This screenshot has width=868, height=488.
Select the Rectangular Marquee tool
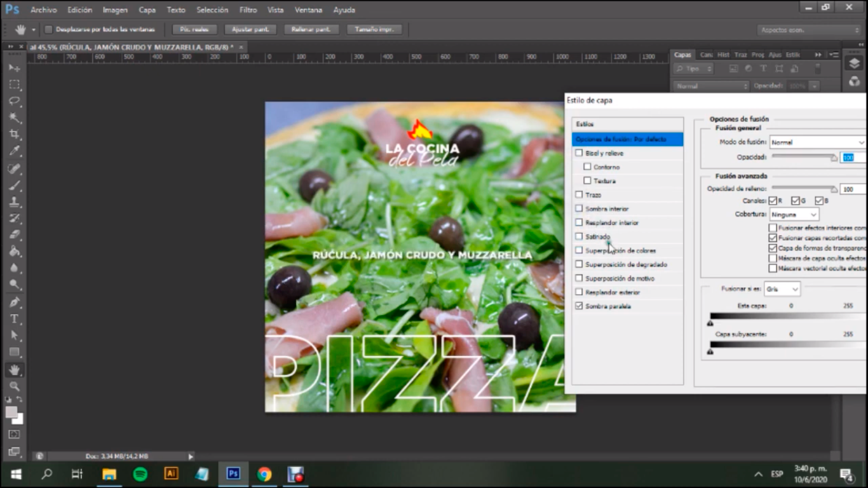pos(14,85)
